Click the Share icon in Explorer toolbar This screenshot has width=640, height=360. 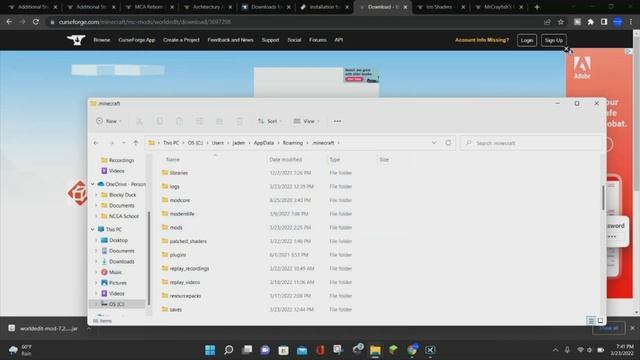(x=219, y=121)
